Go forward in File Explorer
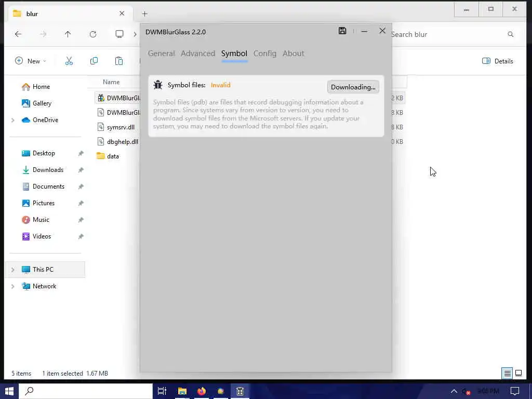This screenshot has width=532, height=399. pyautogui.click(x=43, y=34)
